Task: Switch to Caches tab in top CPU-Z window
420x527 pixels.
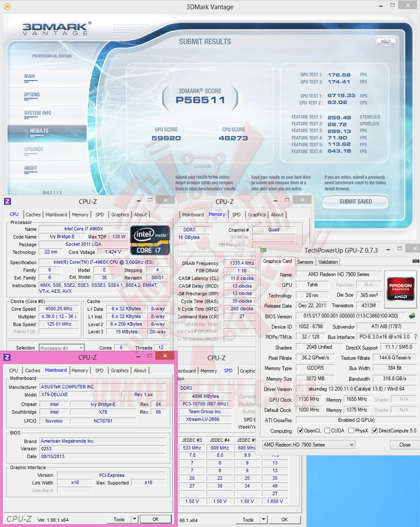Action: click(x=33, y=215)
